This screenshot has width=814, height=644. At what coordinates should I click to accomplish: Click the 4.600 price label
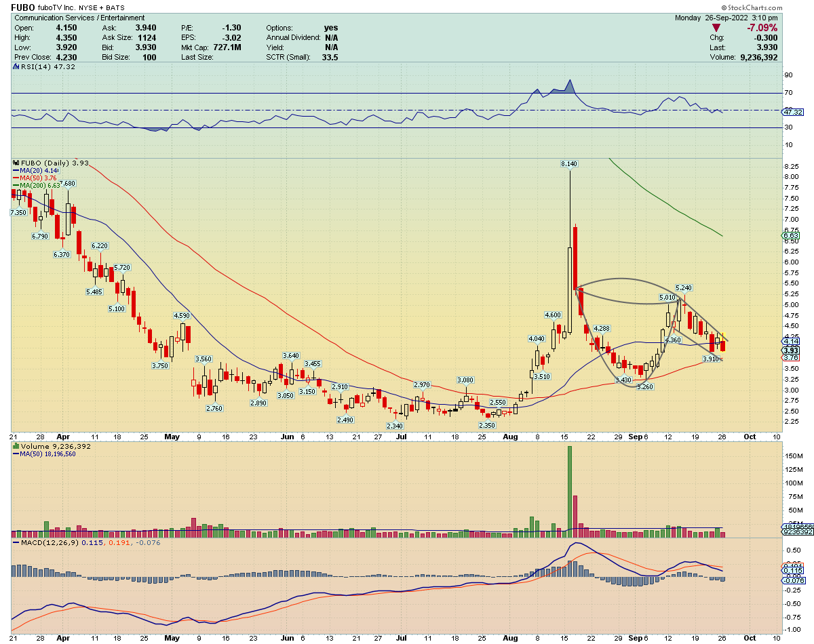(x=553, y=315)
